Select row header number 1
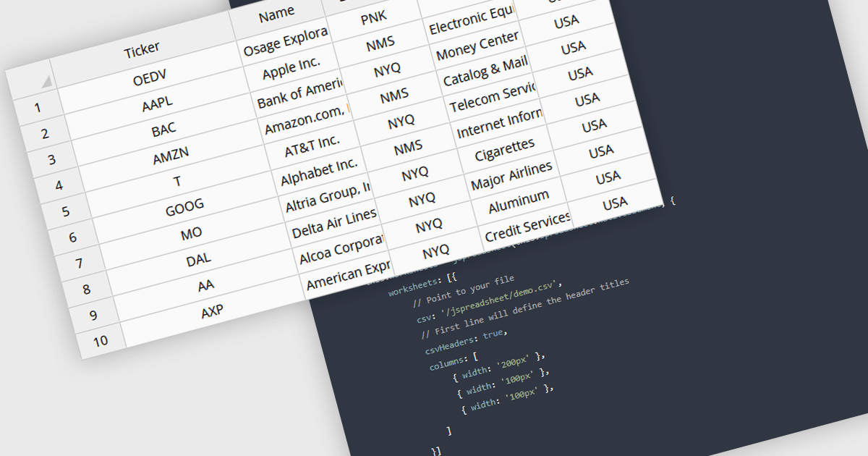 point(37,108)
